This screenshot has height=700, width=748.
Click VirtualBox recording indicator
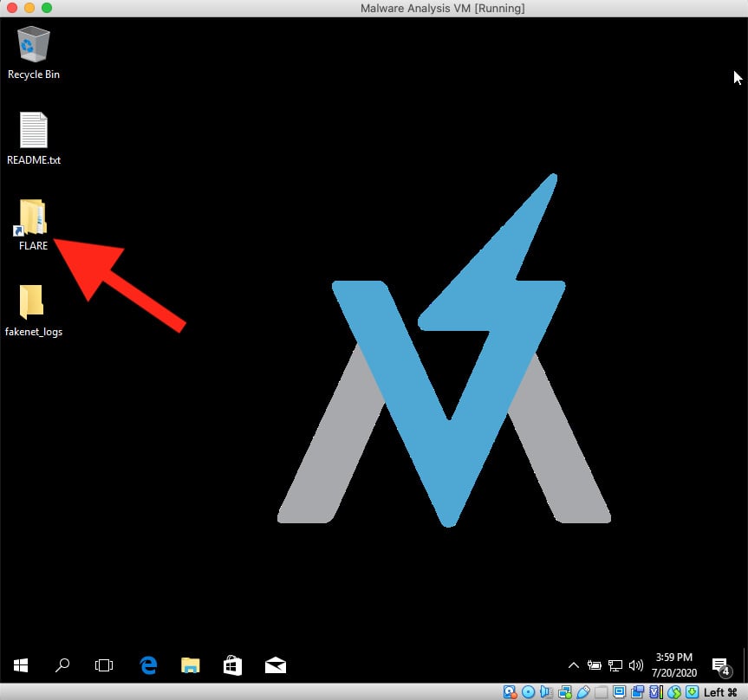637,692
